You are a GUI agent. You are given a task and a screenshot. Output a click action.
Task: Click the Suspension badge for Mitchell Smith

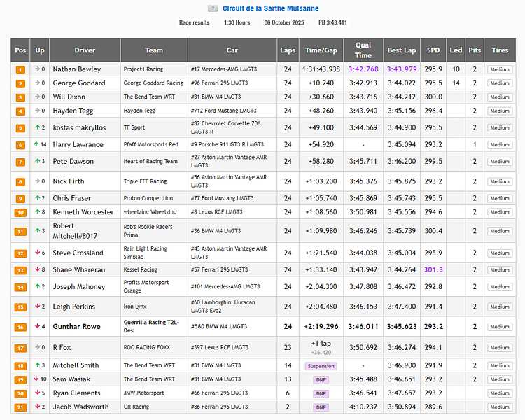(x=321, y=366)
